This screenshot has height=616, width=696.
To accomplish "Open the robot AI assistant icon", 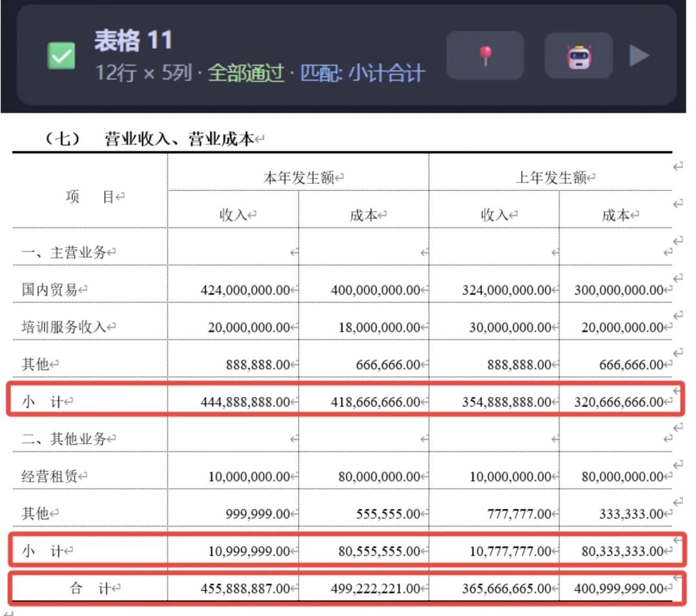I will click(579, 55).
